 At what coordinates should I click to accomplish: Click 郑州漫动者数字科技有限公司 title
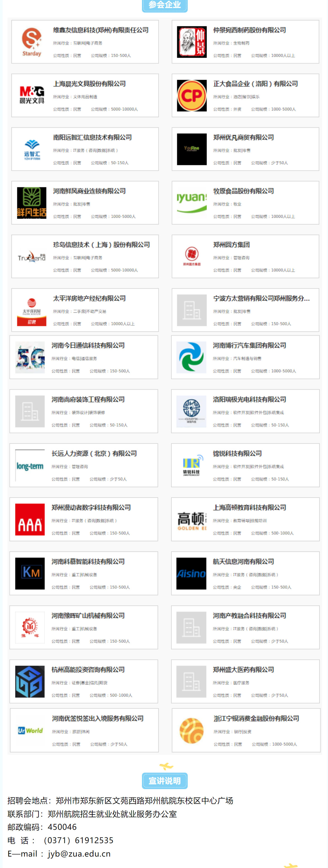[x=91, y=507]
